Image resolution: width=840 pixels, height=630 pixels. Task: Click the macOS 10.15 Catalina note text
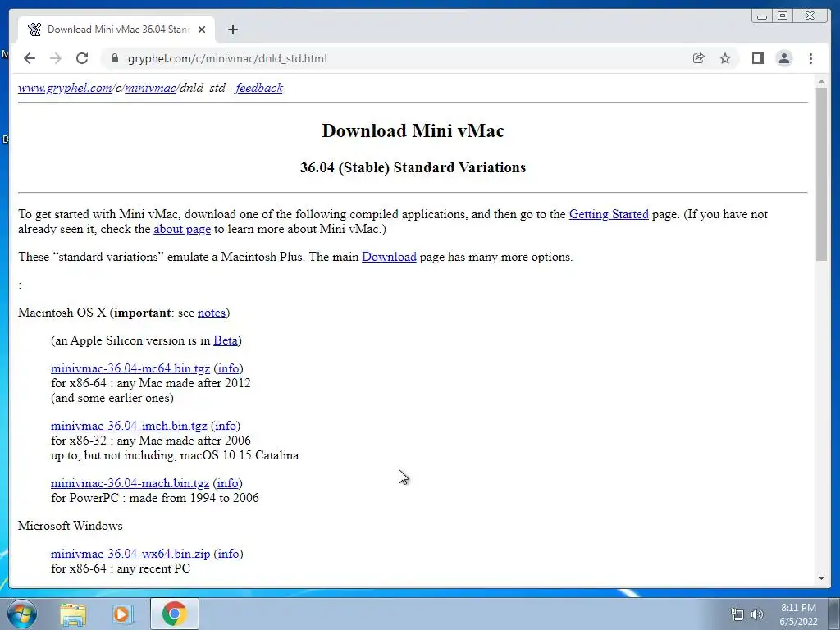[175, 455]
